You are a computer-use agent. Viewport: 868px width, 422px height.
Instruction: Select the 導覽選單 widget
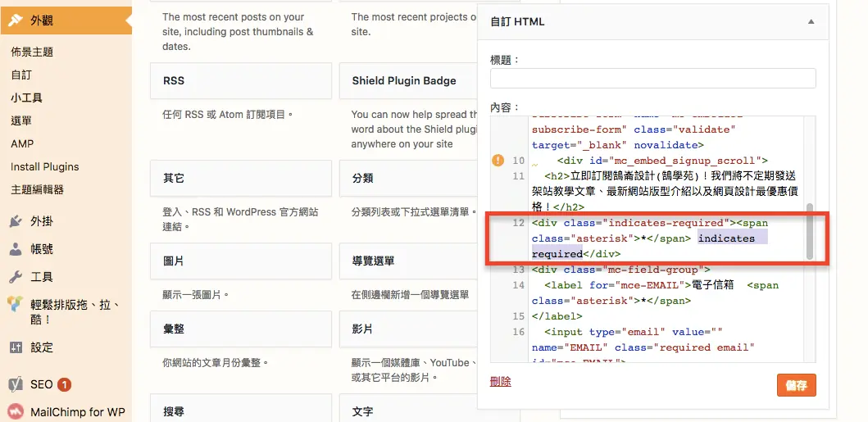408,261
